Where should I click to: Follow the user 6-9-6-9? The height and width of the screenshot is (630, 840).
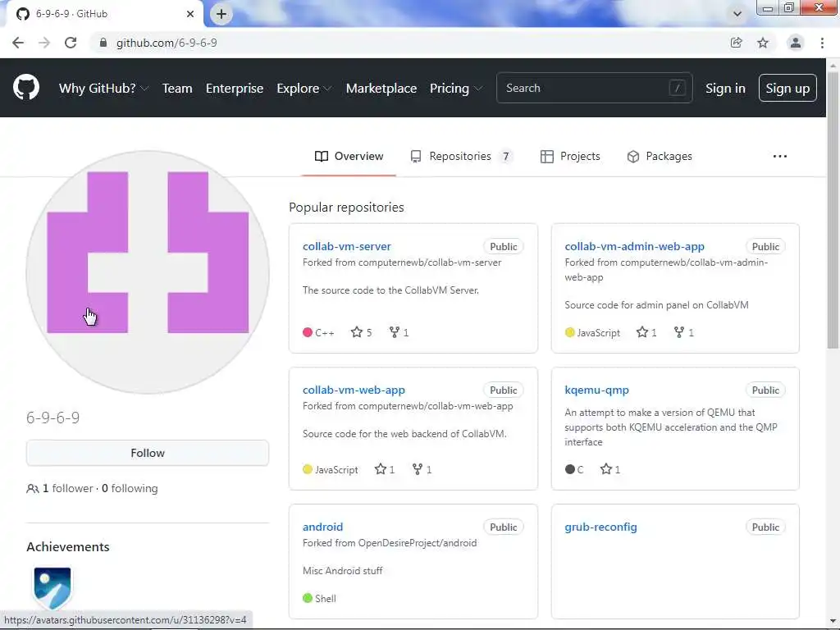coord(148,453)
